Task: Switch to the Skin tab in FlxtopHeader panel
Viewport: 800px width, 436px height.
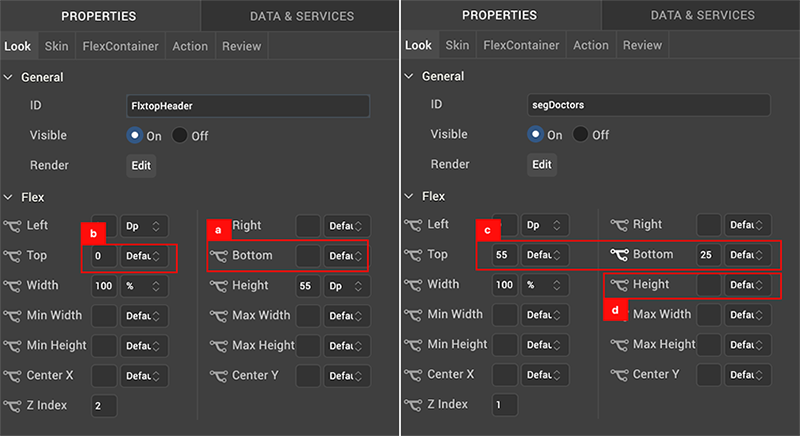Action: [x=57, y=46]
